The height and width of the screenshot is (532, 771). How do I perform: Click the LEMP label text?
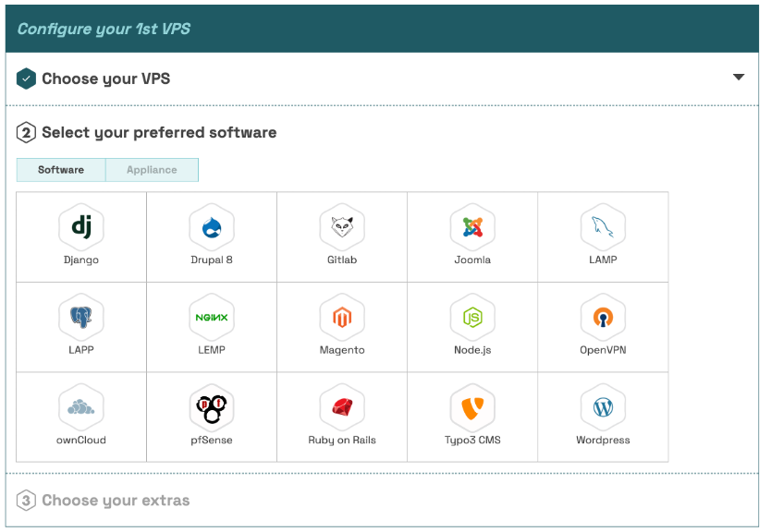coord(212,350)
